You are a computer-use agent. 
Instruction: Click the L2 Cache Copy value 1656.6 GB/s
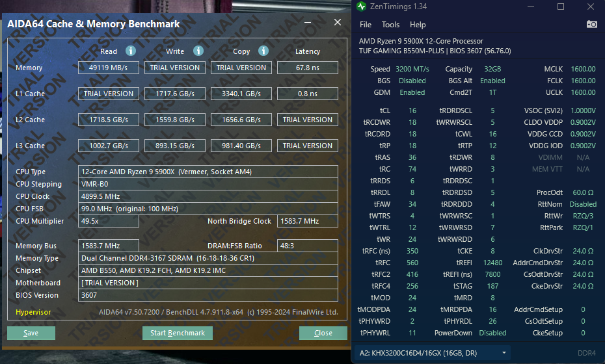tap(241, 120)
